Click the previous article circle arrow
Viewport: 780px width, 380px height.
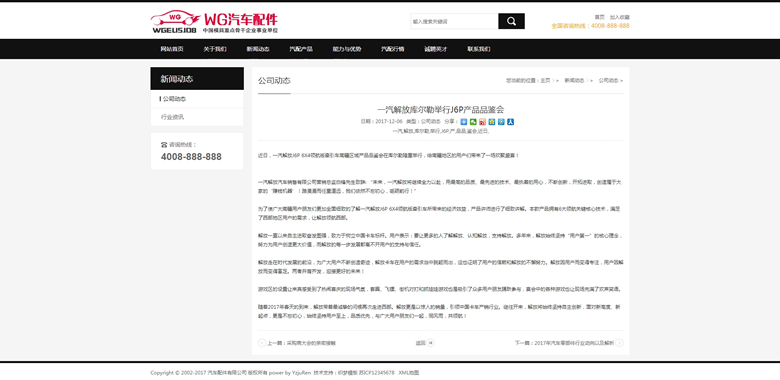coord(262,343)
